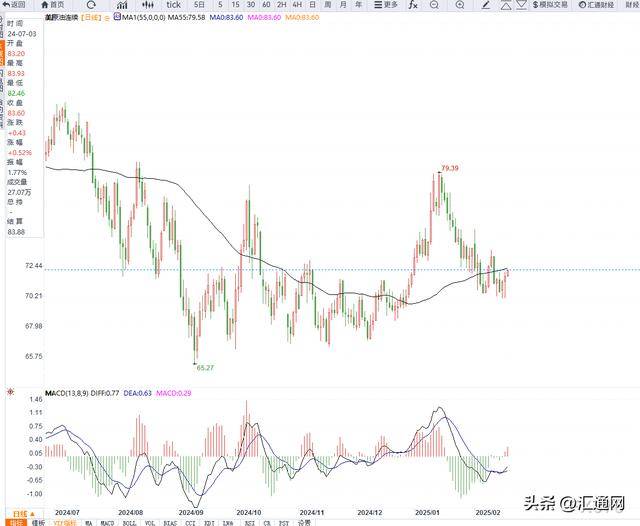The height and width of the screenshot is (526, 640).
Task: Select the 周 weekly timeframe
Action: point(328,5)
